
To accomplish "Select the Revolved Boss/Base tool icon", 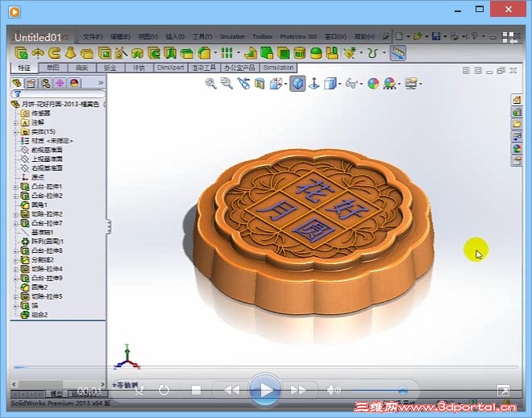I will [x=38, y=53].
